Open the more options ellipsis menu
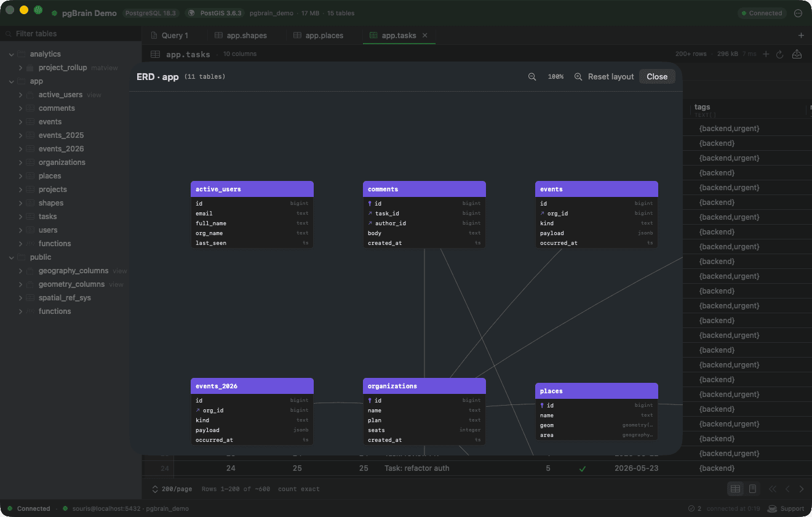Image resolution: width=812 pixels, height=517 pixels. tap(798, 13)
